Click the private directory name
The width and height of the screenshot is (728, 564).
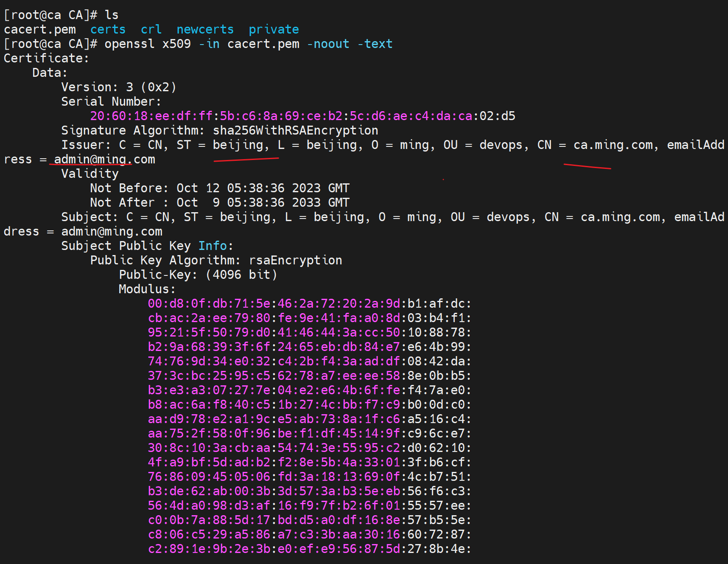pos(274,30)
